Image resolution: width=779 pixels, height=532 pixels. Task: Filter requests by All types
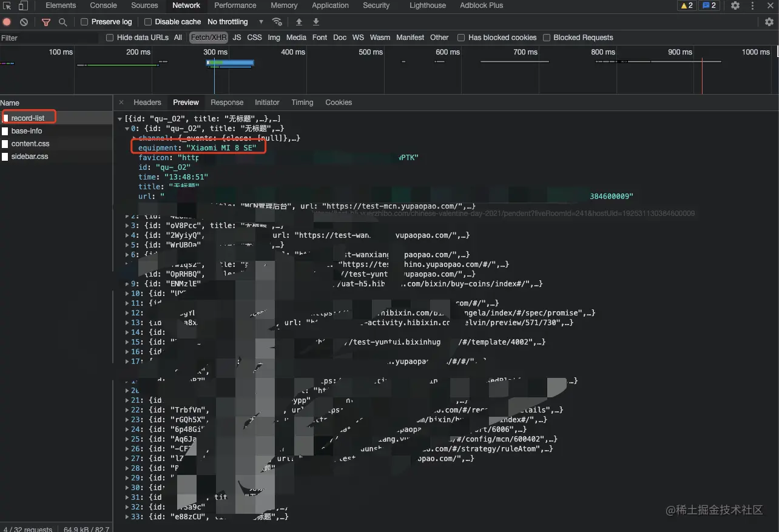point(178,38)
